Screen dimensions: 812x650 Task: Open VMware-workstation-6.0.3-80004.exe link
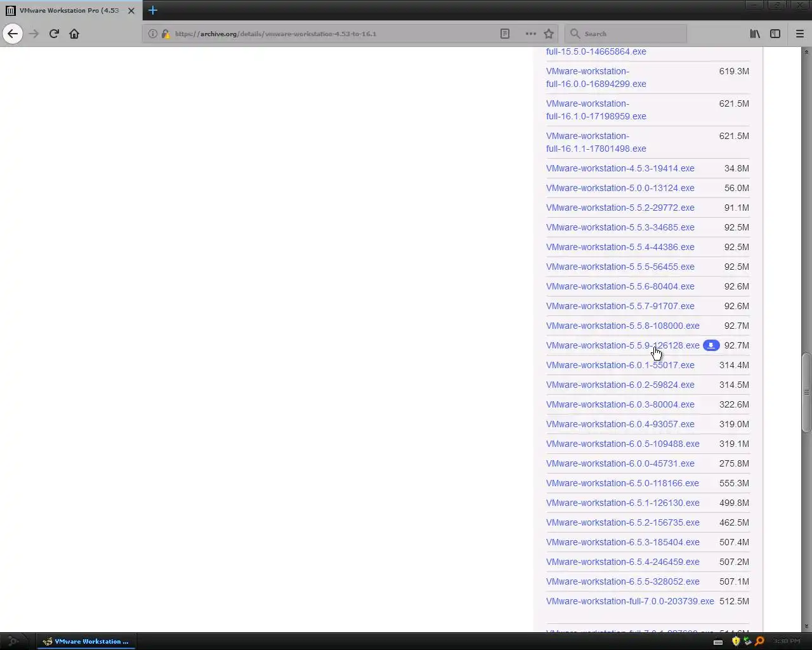coord(620,404)
